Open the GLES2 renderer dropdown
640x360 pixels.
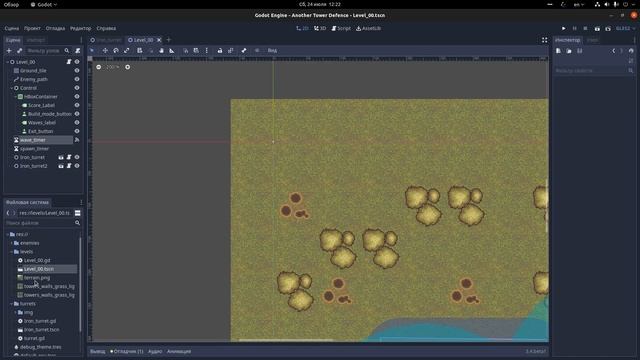625,29
